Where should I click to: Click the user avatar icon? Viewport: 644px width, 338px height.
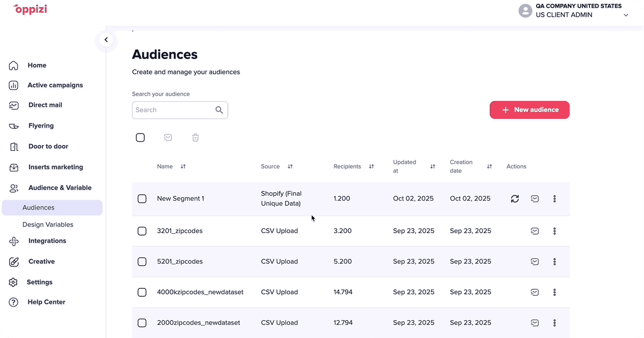[525, 10]
